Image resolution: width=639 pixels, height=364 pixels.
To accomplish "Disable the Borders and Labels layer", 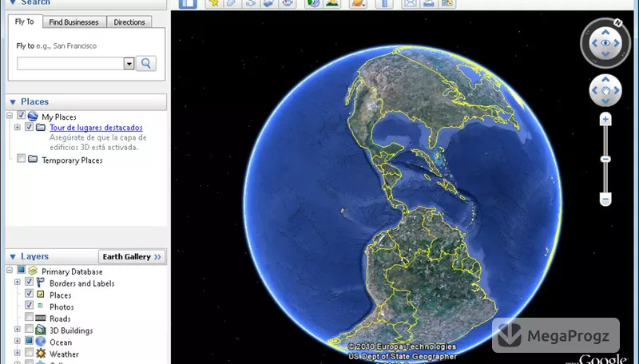I will tap(29, 281).
